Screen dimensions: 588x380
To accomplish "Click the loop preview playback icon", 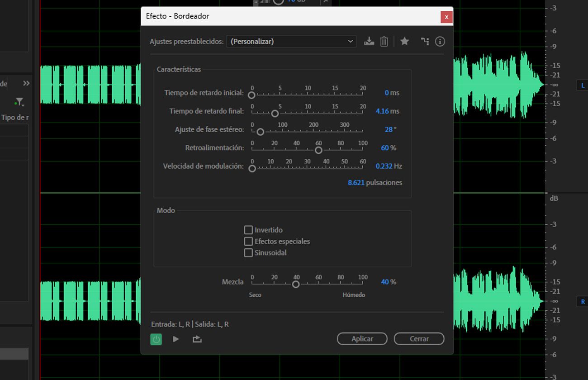I will click(x=197, y=339).
